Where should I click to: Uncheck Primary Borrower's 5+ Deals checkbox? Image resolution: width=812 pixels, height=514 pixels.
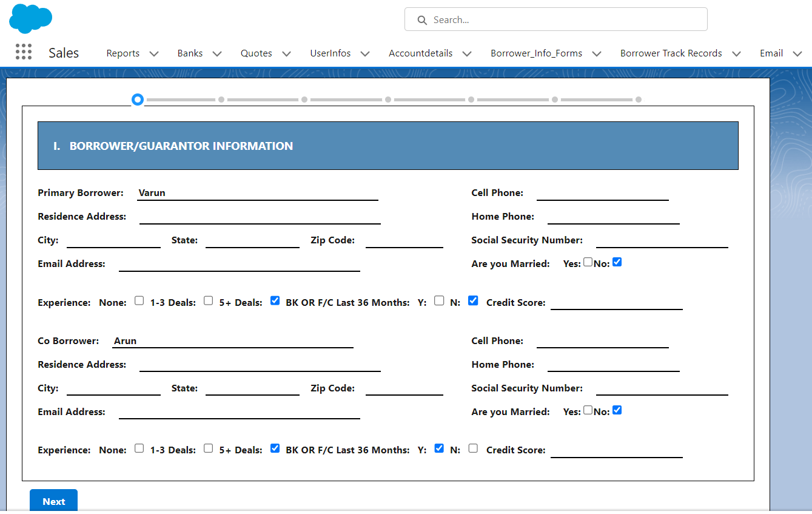click(x=275, y=300)
